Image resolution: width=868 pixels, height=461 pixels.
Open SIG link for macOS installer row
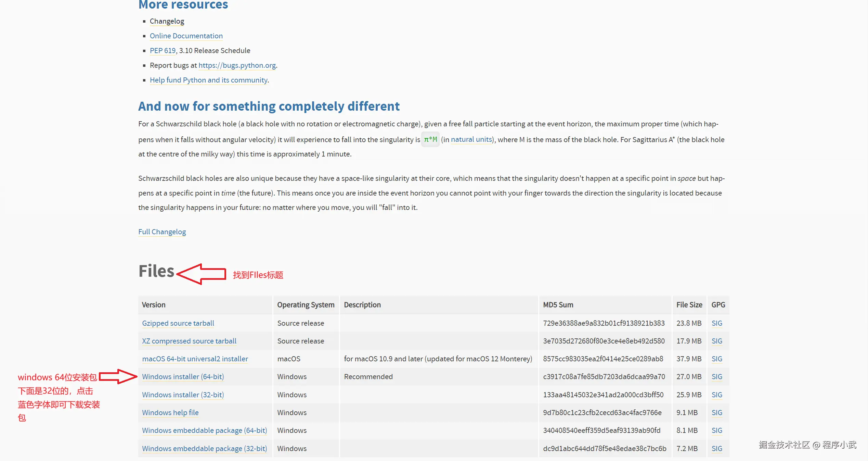coord(717,359)
